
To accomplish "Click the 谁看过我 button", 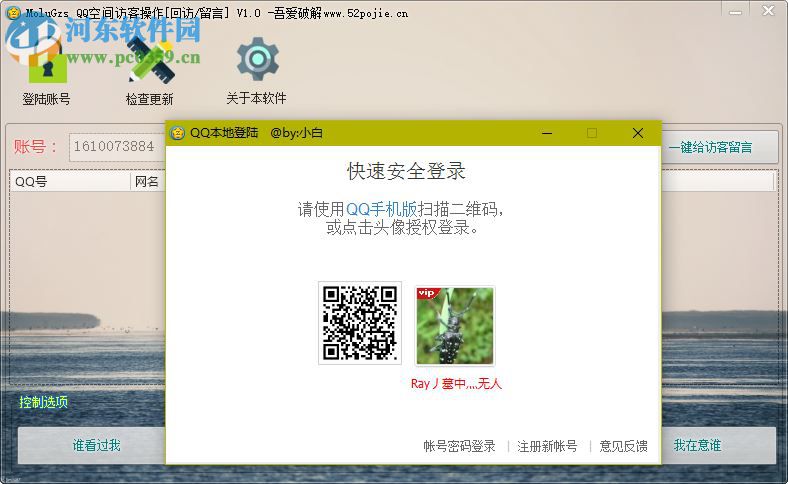I will pyautogui.click(x=92, y=445).
